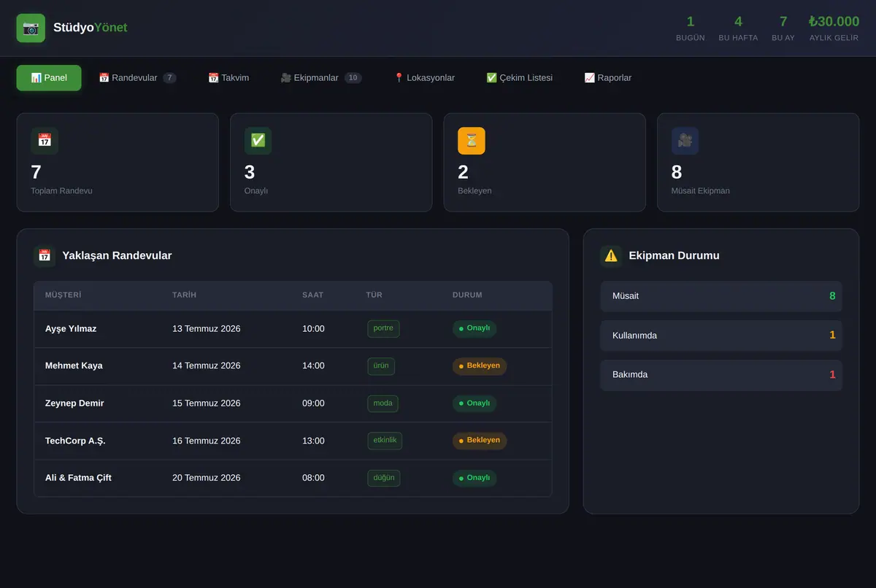This screenshot has width=876, height=588.
Task: Click the etkinlik type tag
Action: click(x=385, y=441)
